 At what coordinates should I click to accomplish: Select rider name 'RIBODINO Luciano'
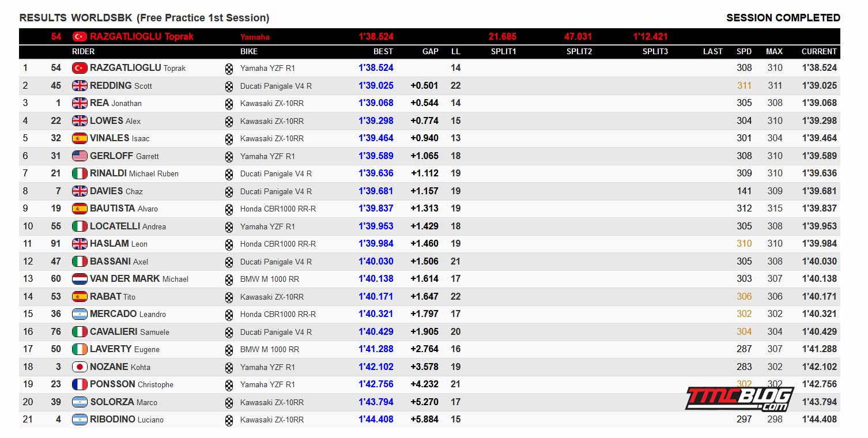click(x=127, y=420)
